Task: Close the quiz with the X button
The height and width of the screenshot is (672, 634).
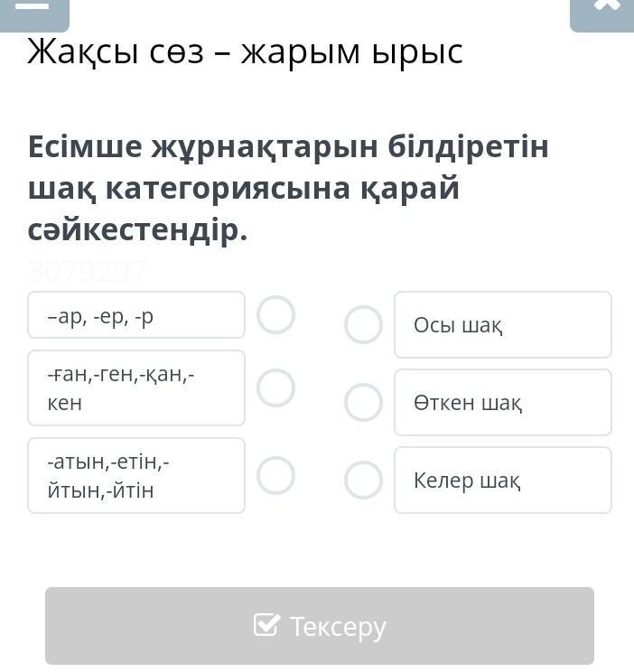Action: click(x=604, y=9)
